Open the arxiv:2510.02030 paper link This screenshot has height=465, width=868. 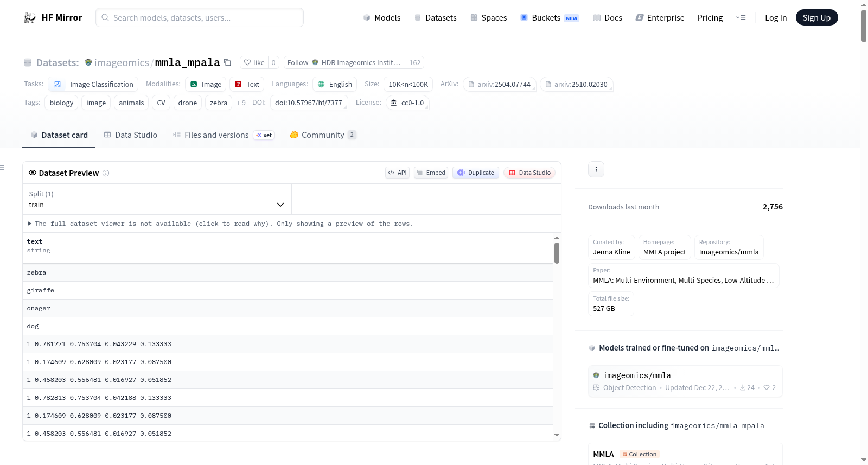coord(577,84)
